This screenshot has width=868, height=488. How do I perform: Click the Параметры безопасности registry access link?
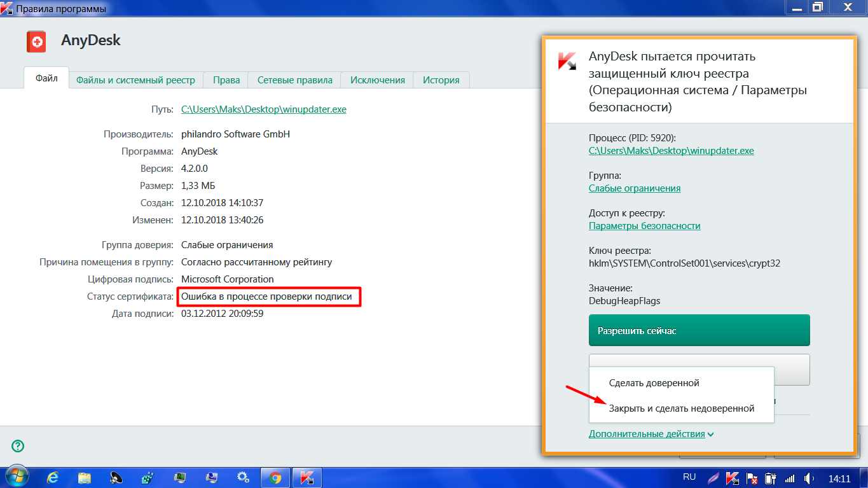coord(645,226)
